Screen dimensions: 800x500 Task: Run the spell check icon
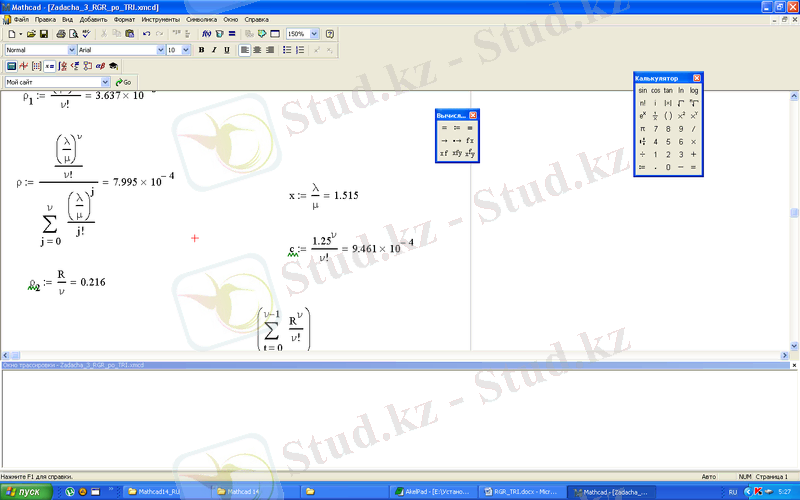coord(86,34)
